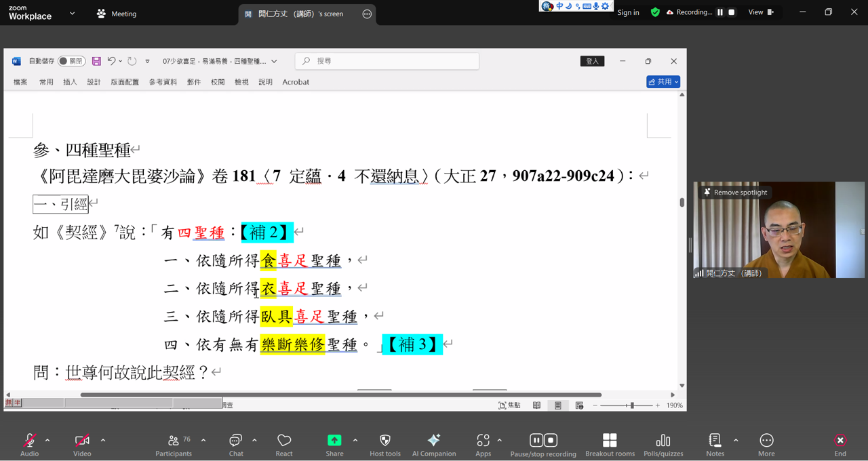Viewport: 868px width, 461px height.
Task: Click the green Share screen icon
Action: (334, 441)
